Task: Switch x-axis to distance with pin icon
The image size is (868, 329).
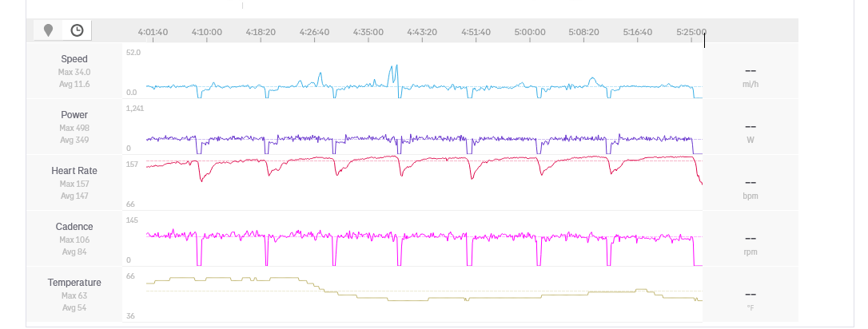Action: point(49,30)
